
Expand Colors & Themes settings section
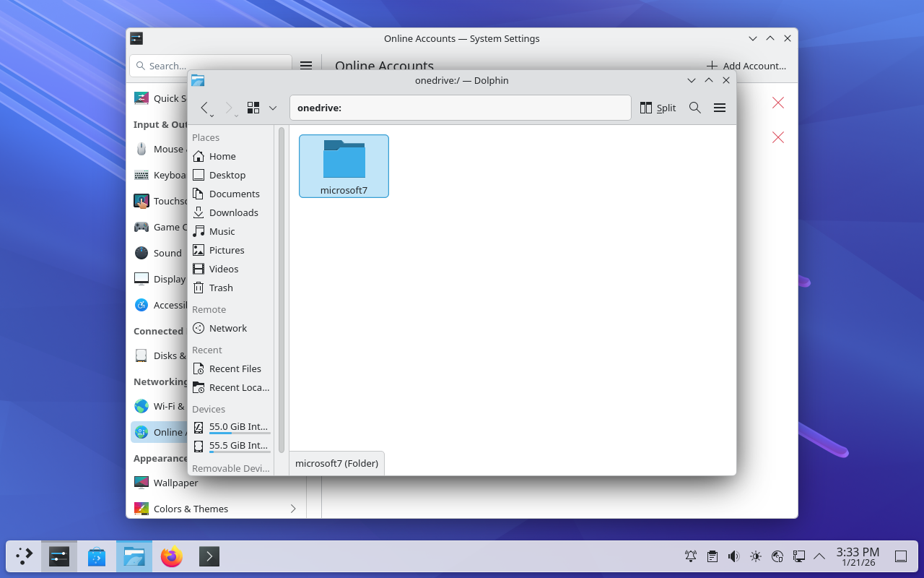point(292,509)
